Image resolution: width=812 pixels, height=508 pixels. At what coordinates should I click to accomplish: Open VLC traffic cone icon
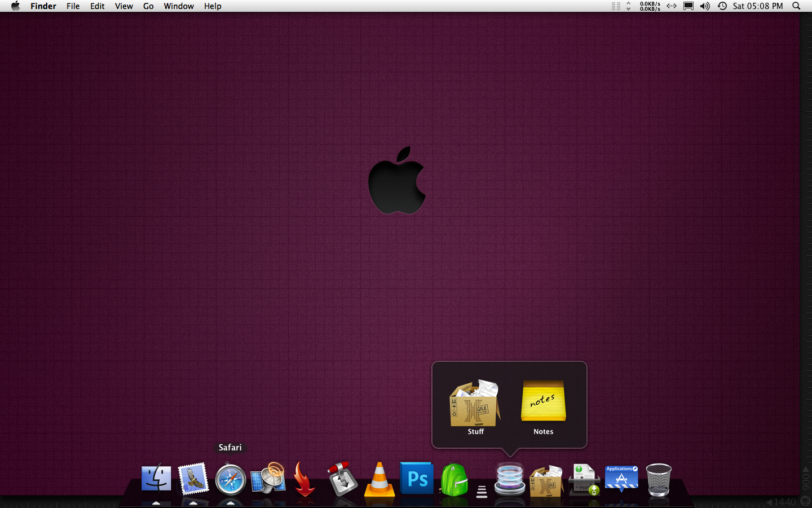click(x=379, y=479)
